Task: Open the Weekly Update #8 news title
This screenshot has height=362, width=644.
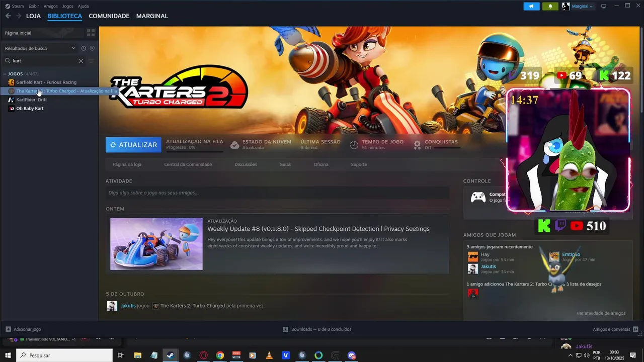Action: click(x=318, y=229)
